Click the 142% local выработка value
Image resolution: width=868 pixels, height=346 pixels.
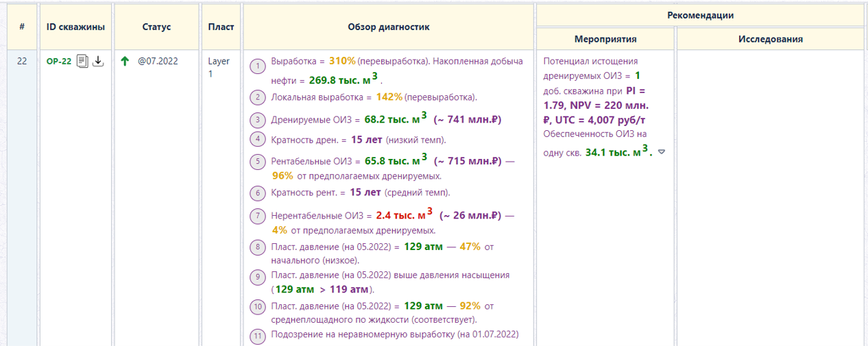click(389, 97)
